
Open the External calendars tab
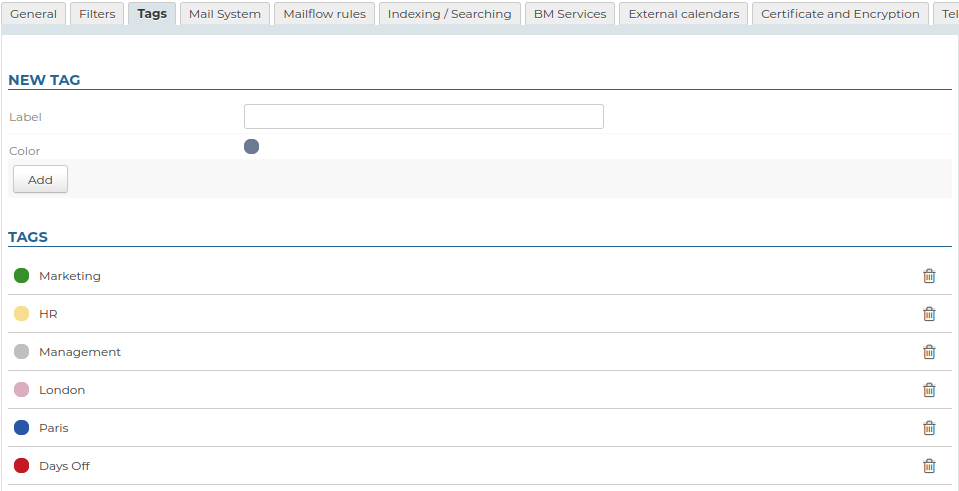683,14
